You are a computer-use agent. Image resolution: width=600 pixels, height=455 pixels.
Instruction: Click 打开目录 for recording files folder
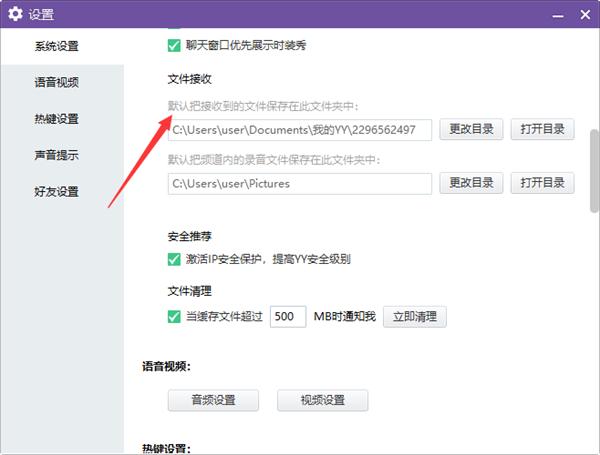pos(542,183)
